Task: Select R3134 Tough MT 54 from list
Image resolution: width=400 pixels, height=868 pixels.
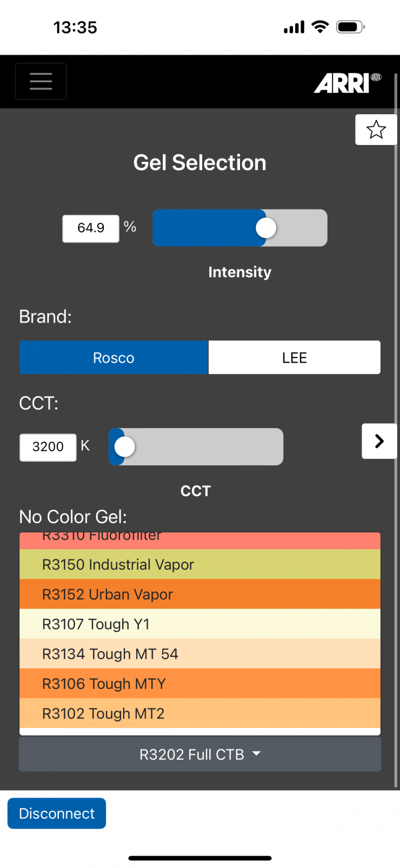Action: coord(199,654)
